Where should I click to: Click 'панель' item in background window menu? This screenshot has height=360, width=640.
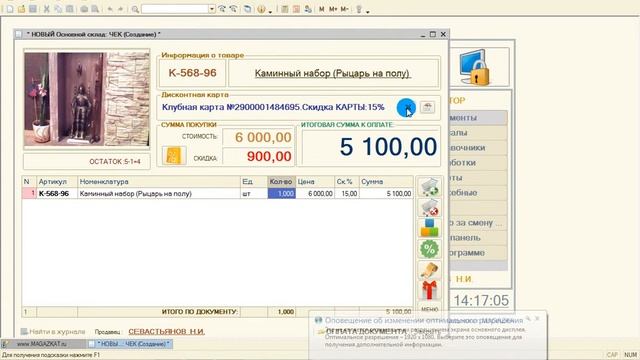coord(478,238)
